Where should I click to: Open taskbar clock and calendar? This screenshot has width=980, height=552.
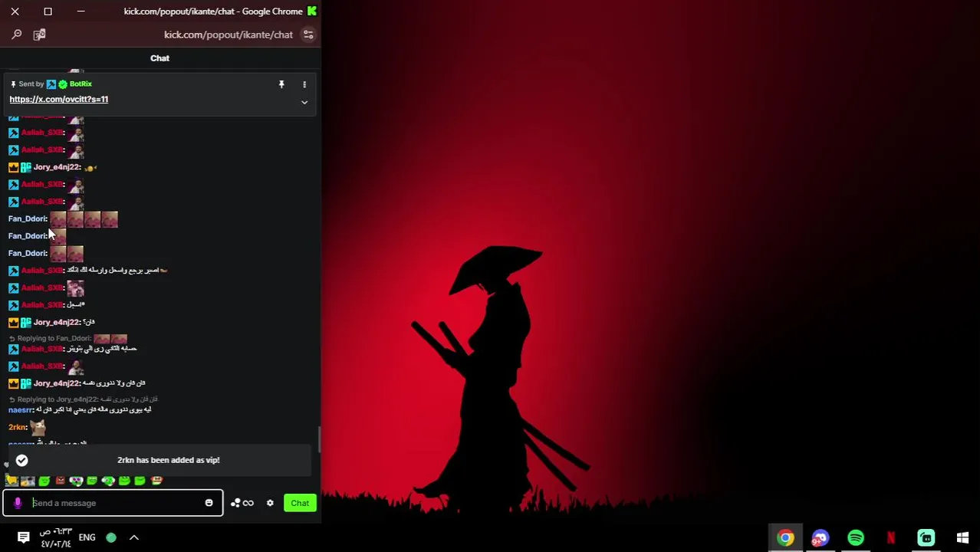tap(56, 537)
